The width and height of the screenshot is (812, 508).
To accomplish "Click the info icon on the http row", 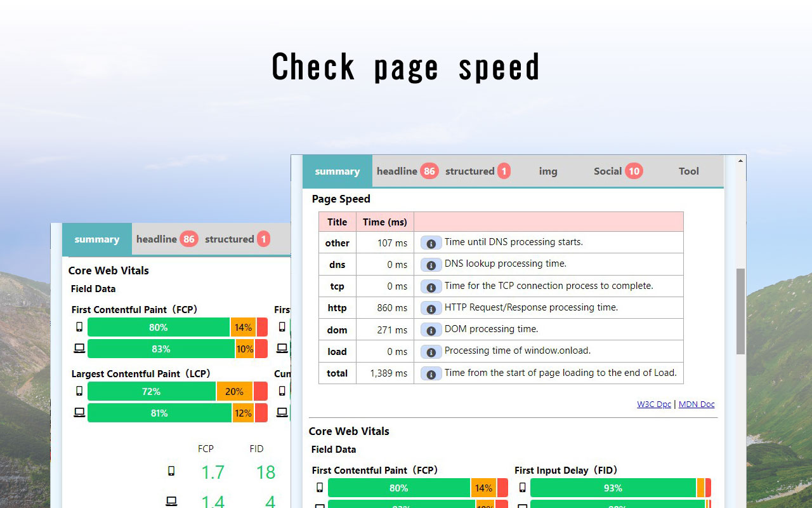I will tap(431, 308).
